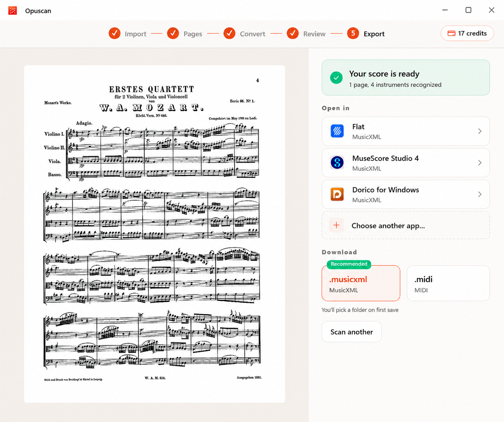Click '1 page, 4 instruments recognized' text
Screen dimensions: 504x422
click(x=395, y=85)
